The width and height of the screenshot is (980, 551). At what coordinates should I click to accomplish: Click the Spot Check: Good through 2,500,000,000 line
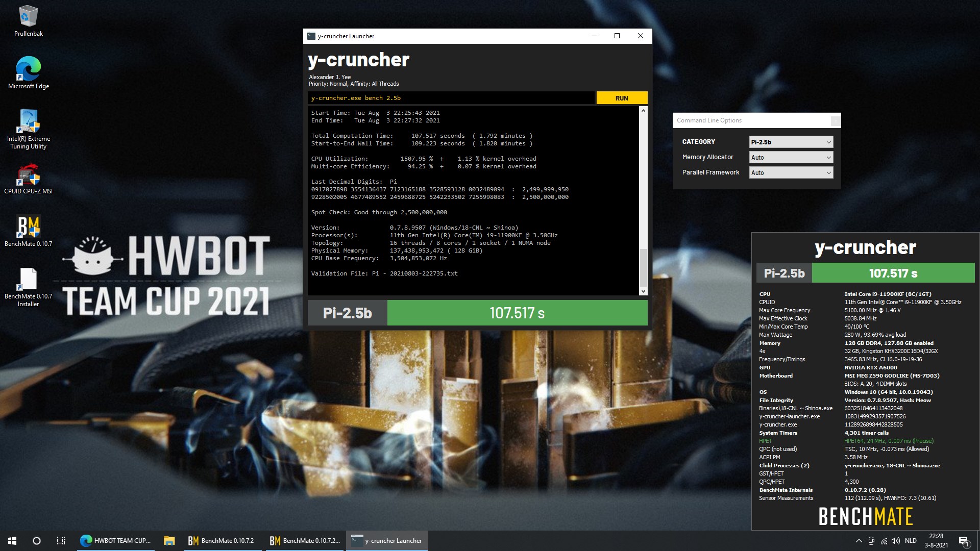(379, 212)
